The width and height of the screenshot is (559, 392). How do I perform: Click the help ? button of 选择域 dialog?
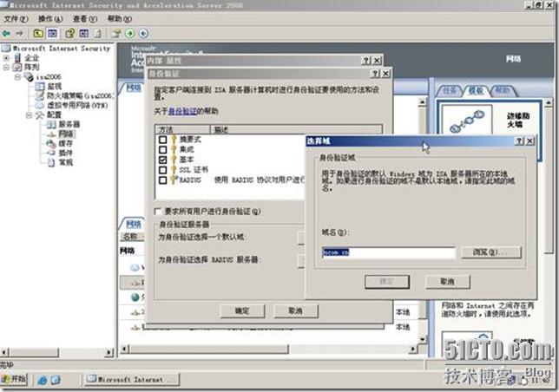pyautogui.click(x=519, y=141)
